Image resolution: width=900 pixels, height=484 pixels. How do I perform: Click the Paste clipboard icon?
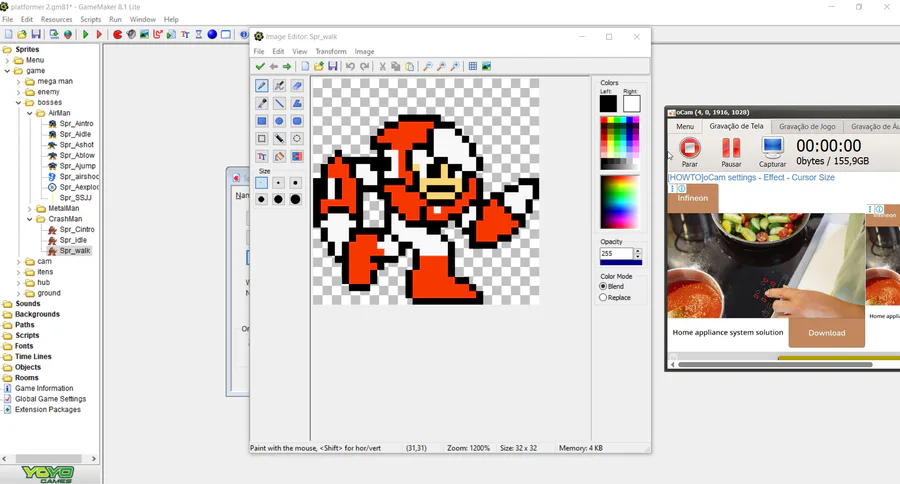tap(409, 67)
